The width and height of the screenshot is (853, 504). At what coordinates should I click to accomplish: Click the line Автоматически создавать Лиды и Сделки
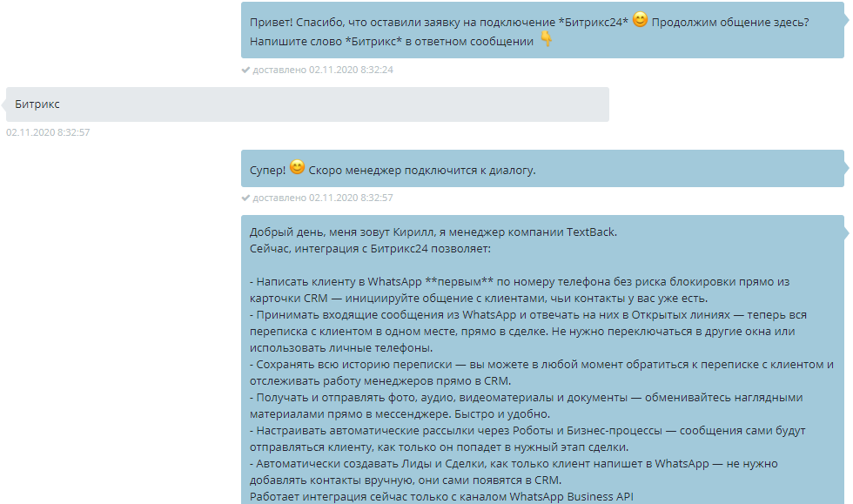pyautogui.click(x=514, y=464)
